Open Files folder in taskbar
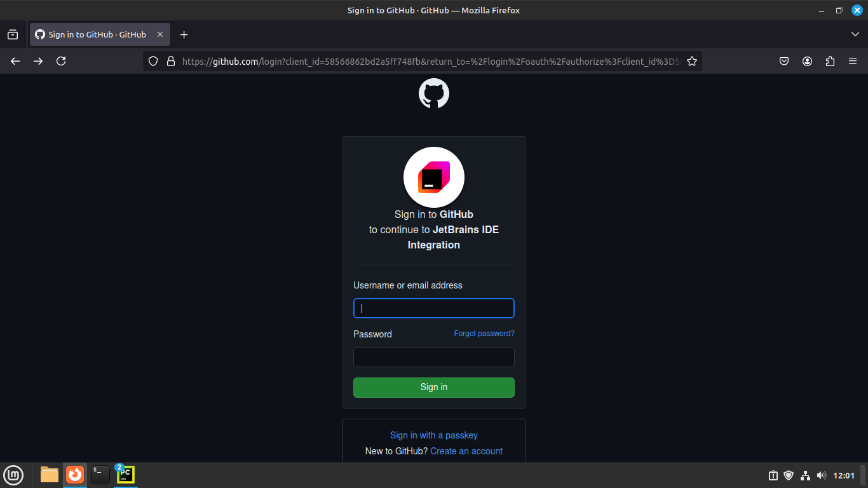The height and width of the screenshot is (488, 868). (x=50, y=475)
